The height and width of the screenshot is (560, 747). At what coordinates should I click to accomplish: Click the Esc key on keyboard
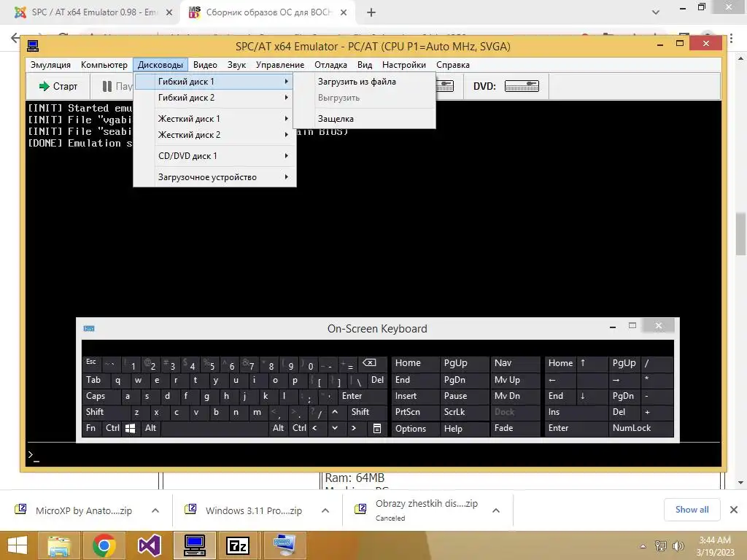click(91, 362)
